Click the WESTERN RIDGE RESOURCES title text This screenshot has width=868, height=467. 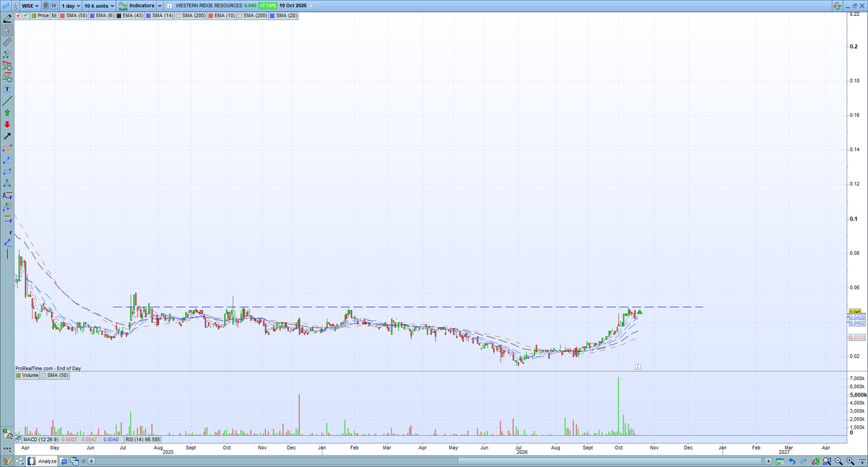208,6
